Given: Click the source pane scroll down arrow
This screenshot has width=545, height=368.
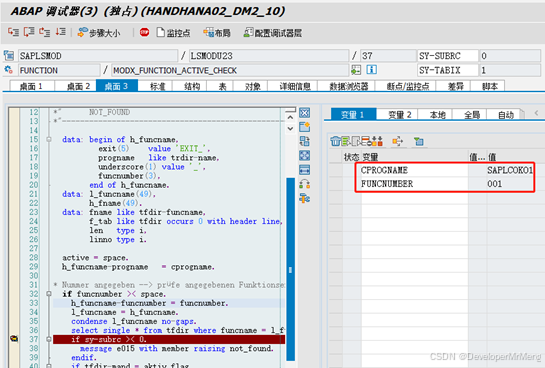Looking at the screenshot, I should (x=291, y=129).
